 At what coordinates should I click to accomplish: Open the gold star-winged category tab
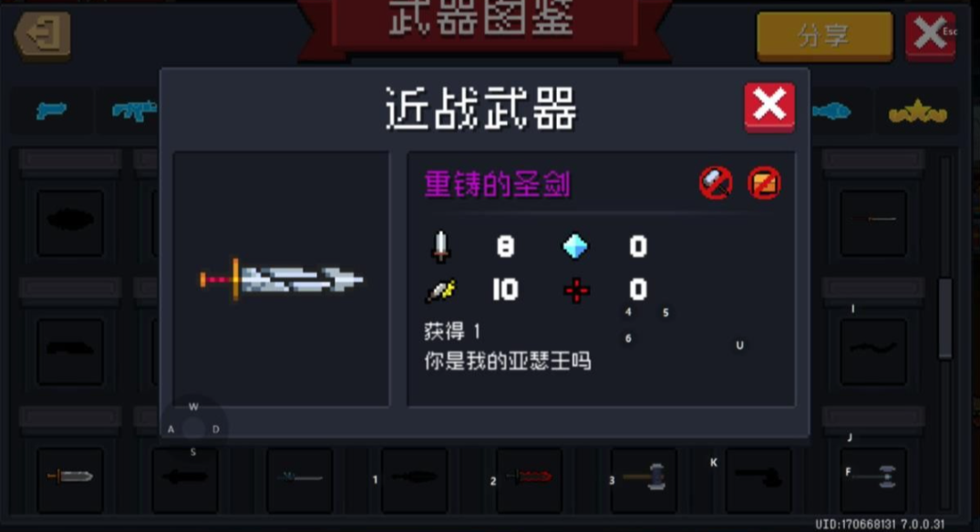(x=917, y=112)
